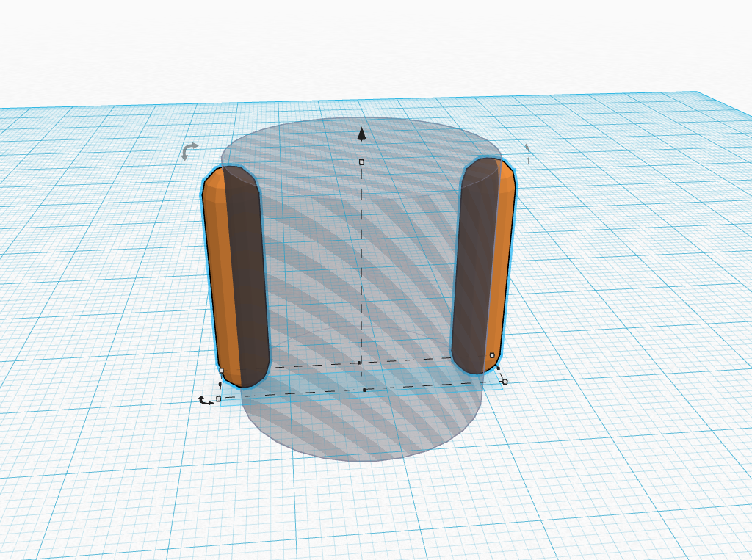Select the right orange capsule shape
The image size is (752, 560).
click(483, 265)
